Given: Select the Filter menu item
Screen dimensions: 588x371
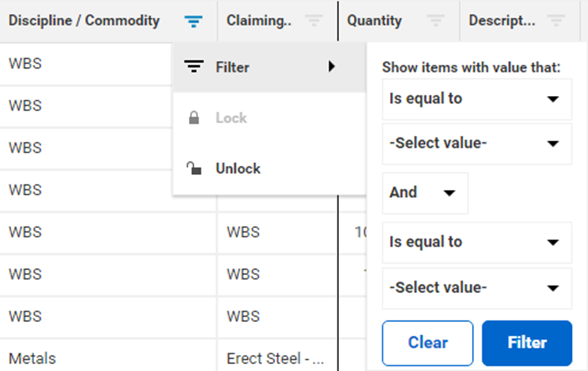Looking at the screenshot, I should coord(233,67).
